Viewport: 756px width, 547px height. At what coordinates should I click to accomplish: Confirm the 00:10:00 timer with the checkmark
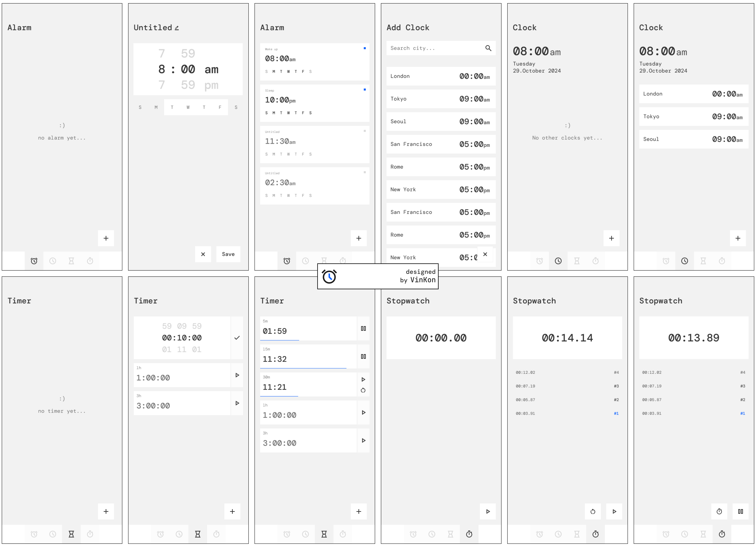(x=237, y=338)
